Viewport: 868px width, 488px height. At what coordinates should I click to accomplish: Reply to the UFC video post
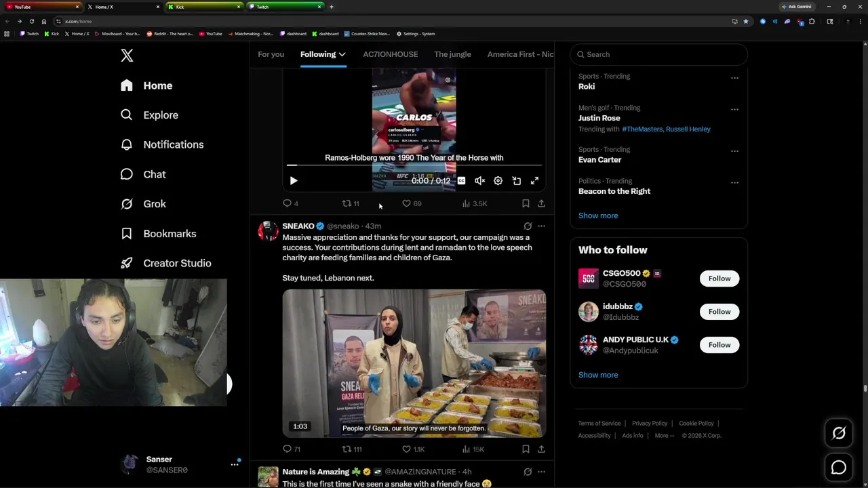pyautogui.click(x=290, y=203)
